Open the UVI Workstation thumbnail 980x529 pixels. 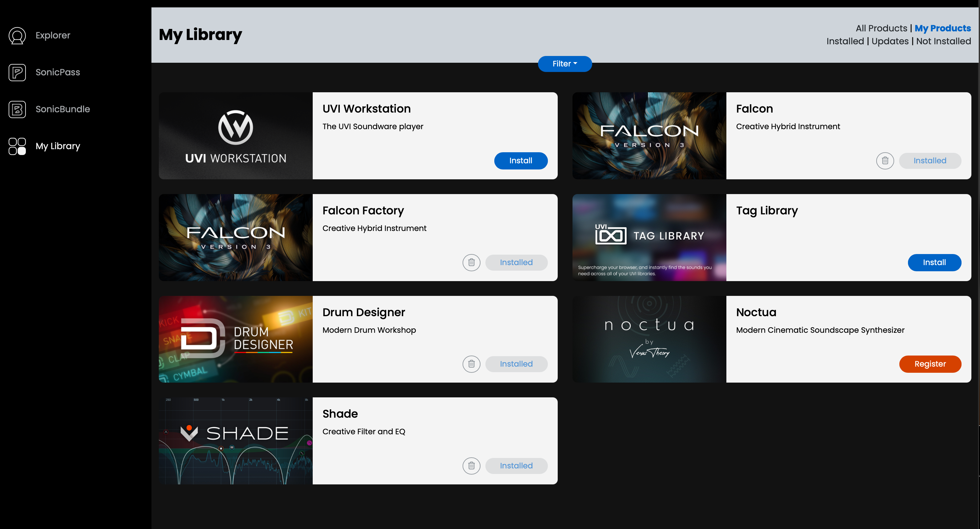tap(235, 136)
